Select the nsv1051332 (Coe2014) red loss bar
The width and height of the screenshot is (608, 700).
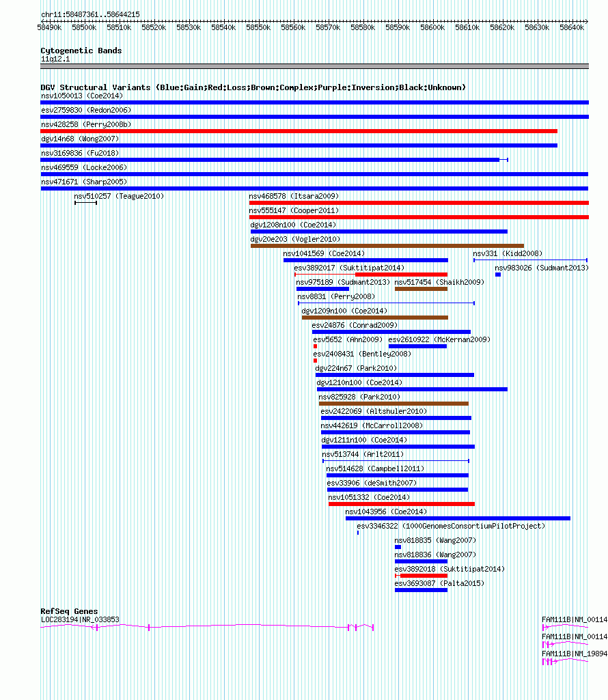[402, 504]
